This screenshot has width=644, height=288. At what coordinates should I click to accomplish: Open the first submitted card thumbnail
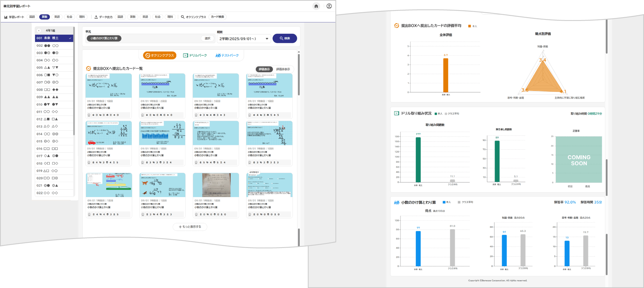(109, 86)
